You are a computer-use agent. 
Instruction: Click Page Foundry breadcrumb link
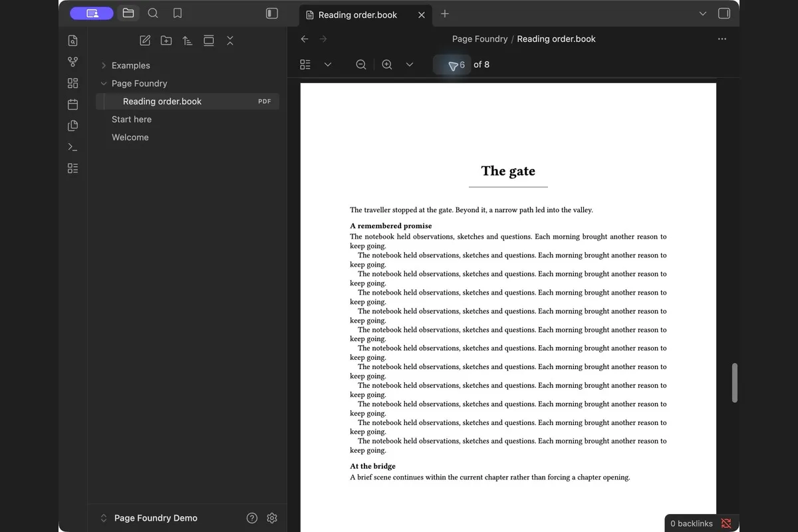tap(479, 39)
